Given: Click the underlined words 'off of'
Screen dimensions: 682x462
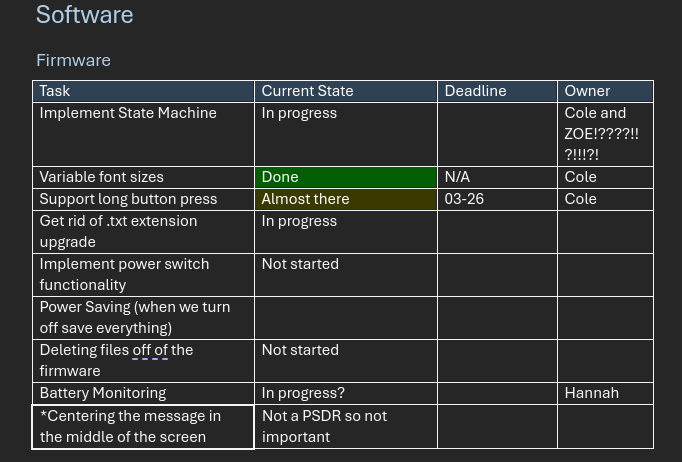Looking at the screenshot, I should click(150, 350).
